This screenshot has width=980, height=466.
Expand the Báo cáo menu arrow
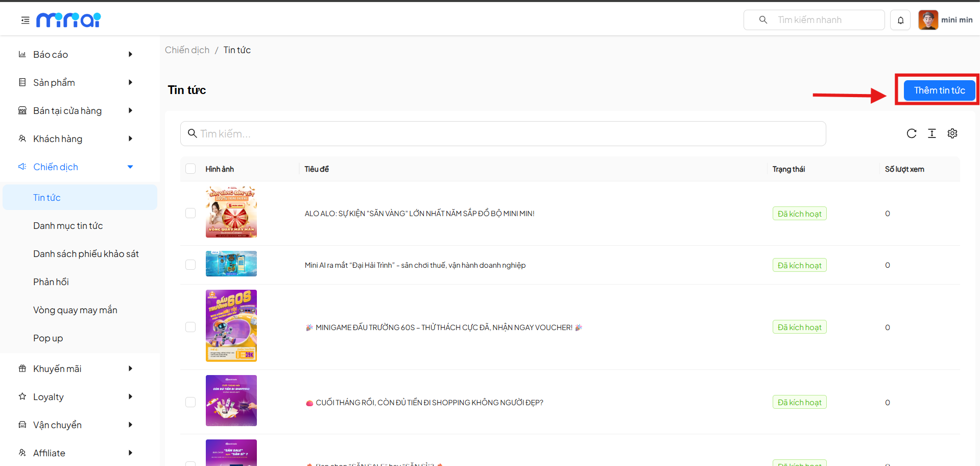point(130,54)
